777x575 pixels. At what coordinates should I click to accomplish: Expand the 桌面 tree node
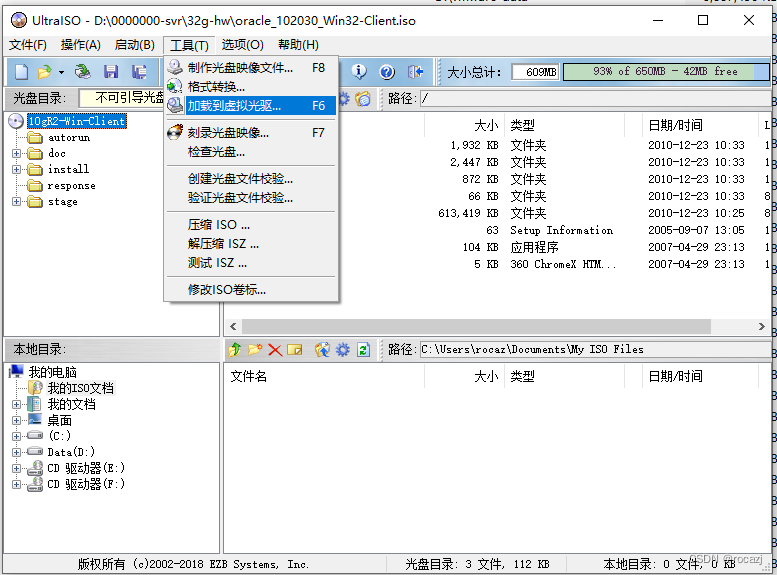click(16, 420)
